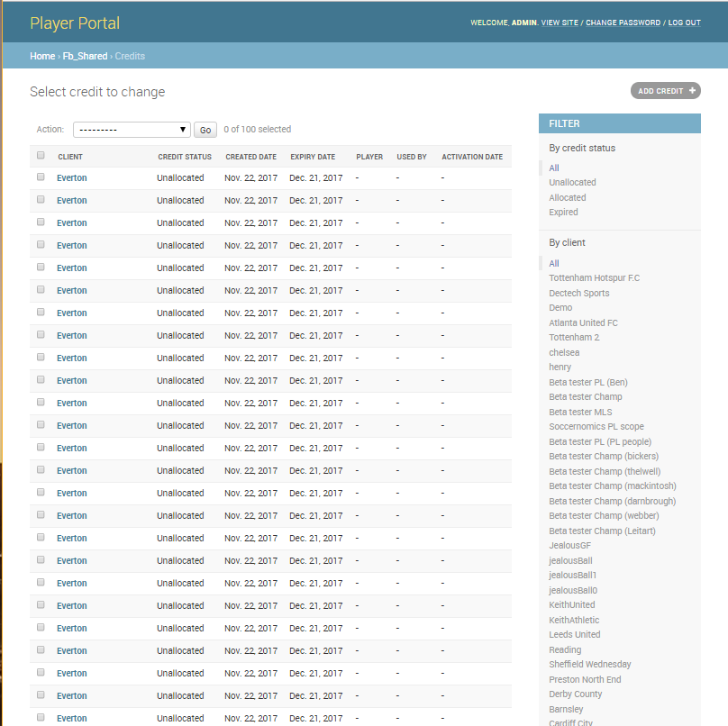Click the Add Credit button label
This screenshot has height=726, width=728.
[x=660, y=91]
